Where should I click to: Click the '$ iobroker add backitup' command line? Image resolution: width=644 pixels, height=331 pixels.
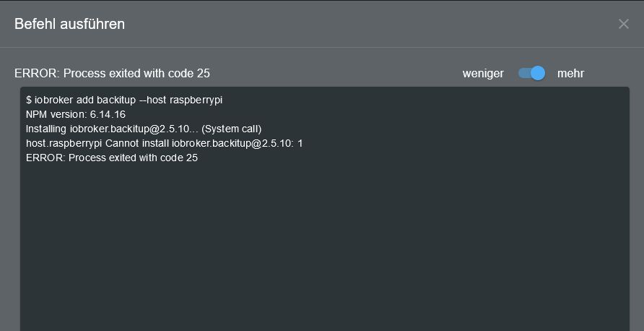tap(123, 100)
